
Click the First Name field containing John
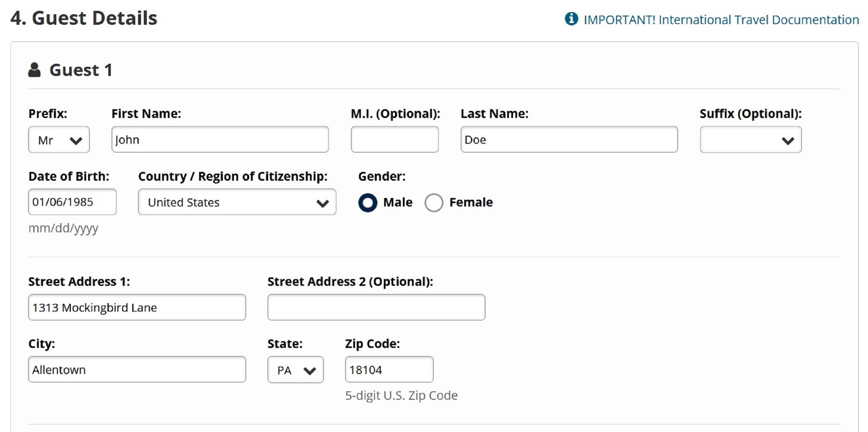220,139
